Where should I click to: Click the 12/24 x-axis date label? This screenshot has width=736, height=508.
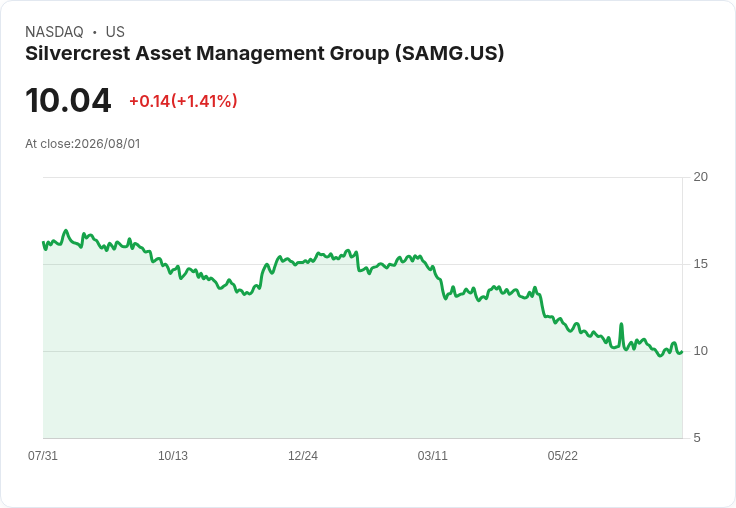303,455
